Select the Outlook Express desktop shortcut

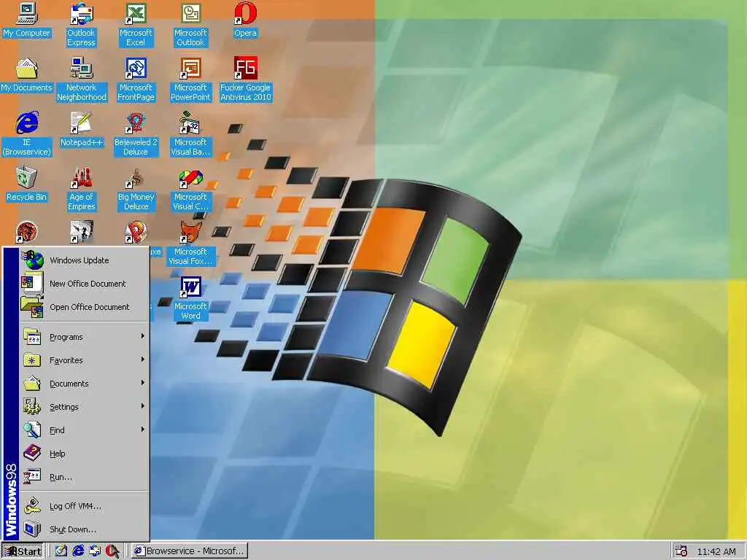point(82,24)
